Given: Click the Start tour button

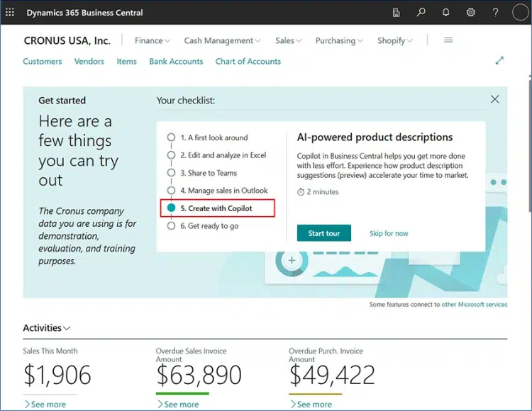Looking at the screenshot, I should (x=324, y=233).
